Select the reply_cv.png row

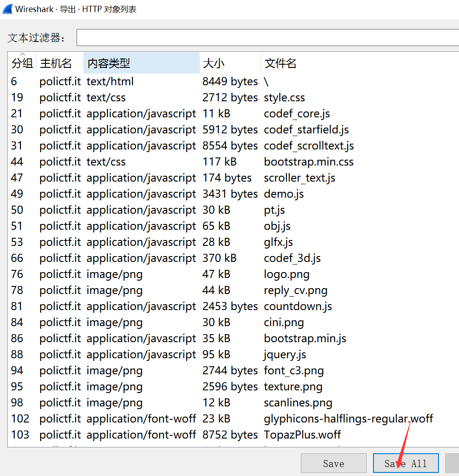coord(233,290)
